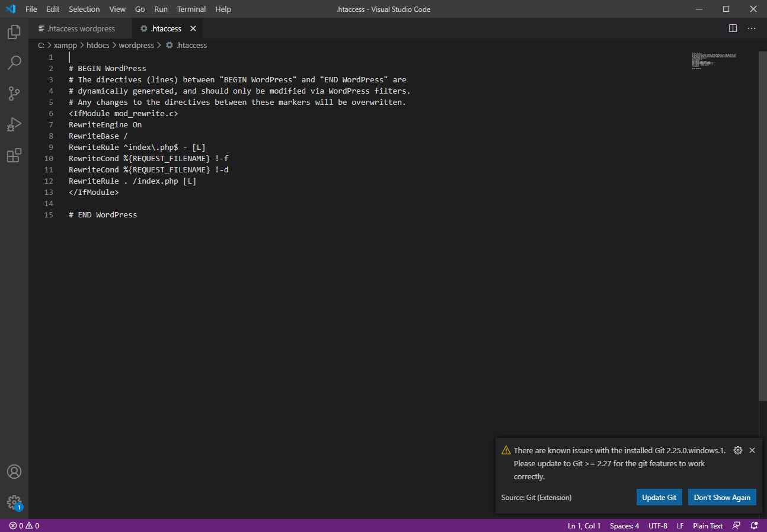Minimize the VS Code window
The image size is (767, 532).
pos(699,9)
